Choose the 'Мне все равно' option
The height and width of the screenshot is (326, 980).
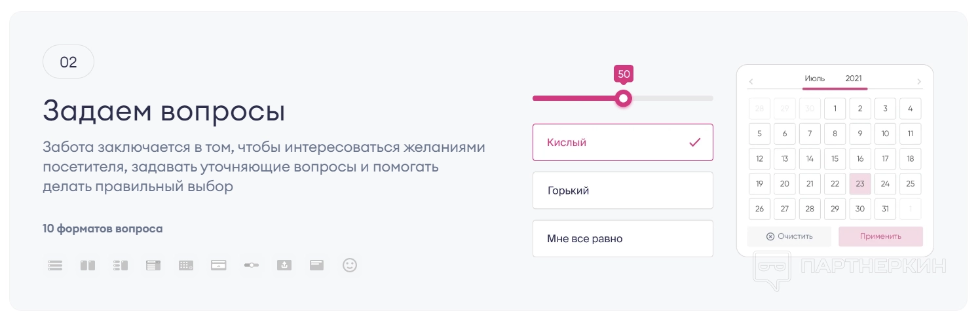[622, 239]
